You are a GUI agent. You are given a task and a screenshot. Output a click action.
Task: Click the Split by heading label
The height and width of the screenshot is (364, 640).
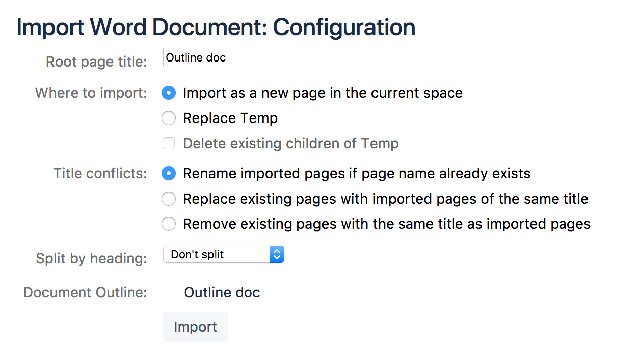[x=91, y=259]
